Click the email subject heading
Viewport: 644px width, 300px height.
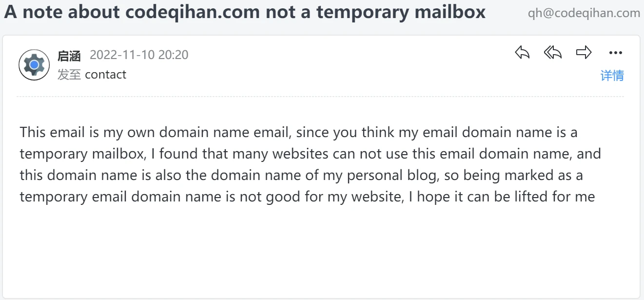tap(245, 12)
